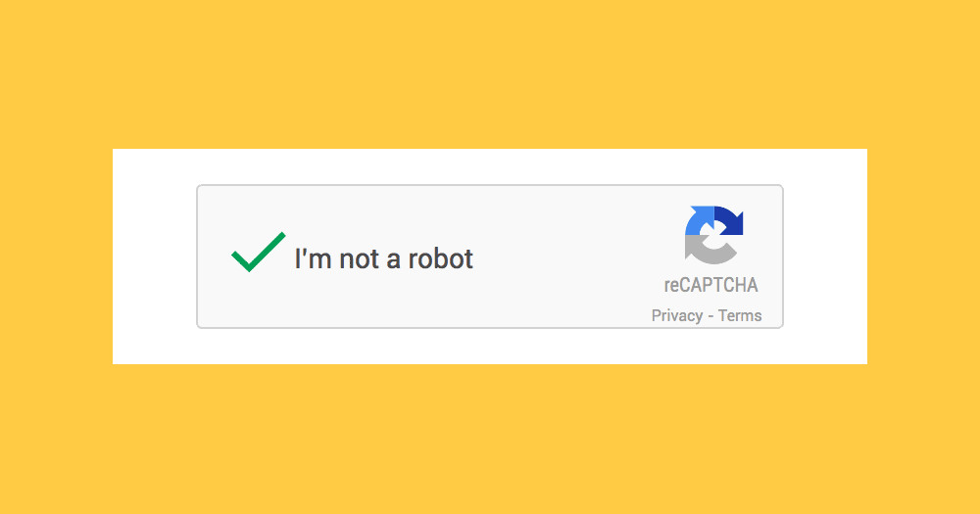This screenshot has height=514, width=980.
Task: Click the yellow background above the white panel
Action: pyautogui.click(x=489, y=73)
